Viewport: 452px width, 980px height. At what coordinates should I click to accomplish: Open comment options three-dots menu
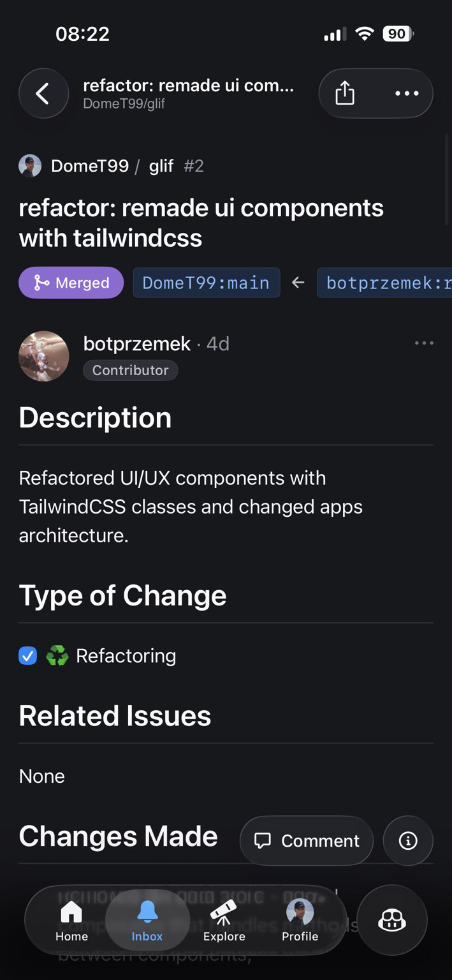(x=424, y=343)
